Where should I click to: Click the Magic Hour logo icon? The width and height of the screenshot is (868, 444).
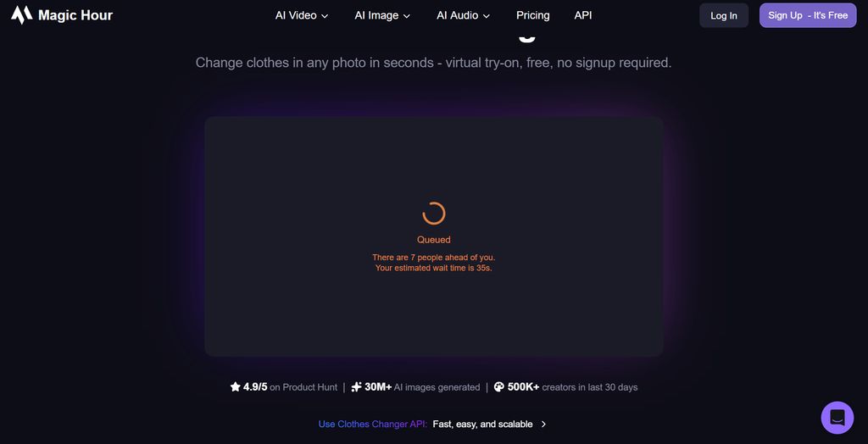click(x=21, y=15)
